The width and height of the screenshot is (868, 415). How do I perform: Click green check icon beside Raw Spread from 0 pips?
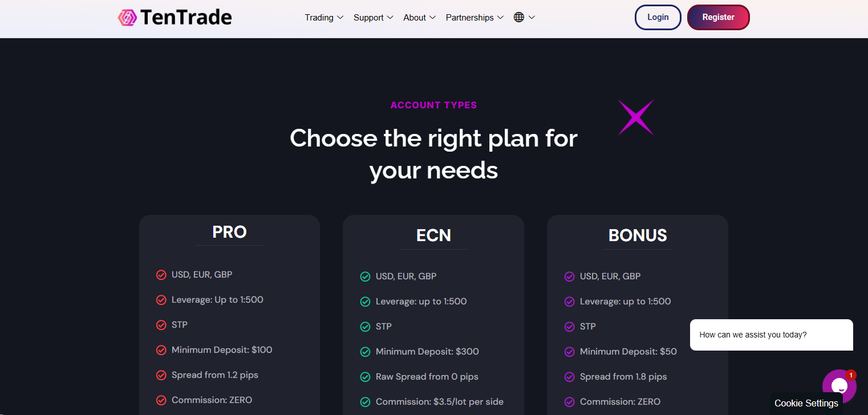point(366,377)
